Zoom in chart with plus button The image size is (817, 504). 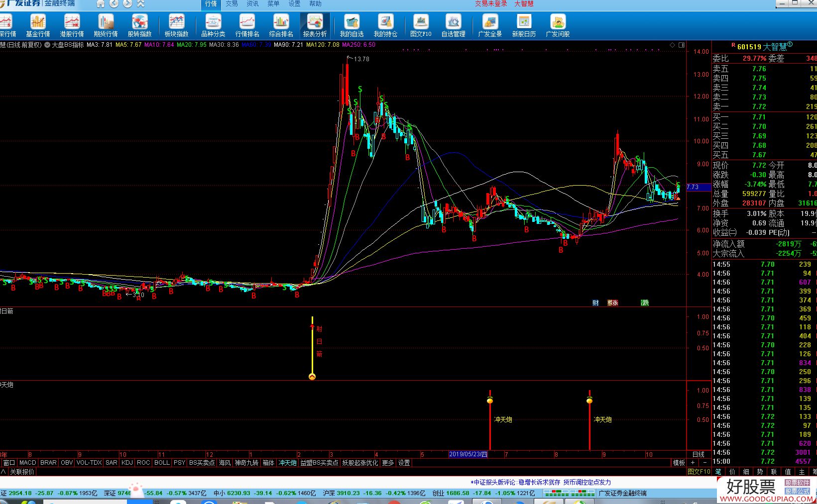pos(693,463)
